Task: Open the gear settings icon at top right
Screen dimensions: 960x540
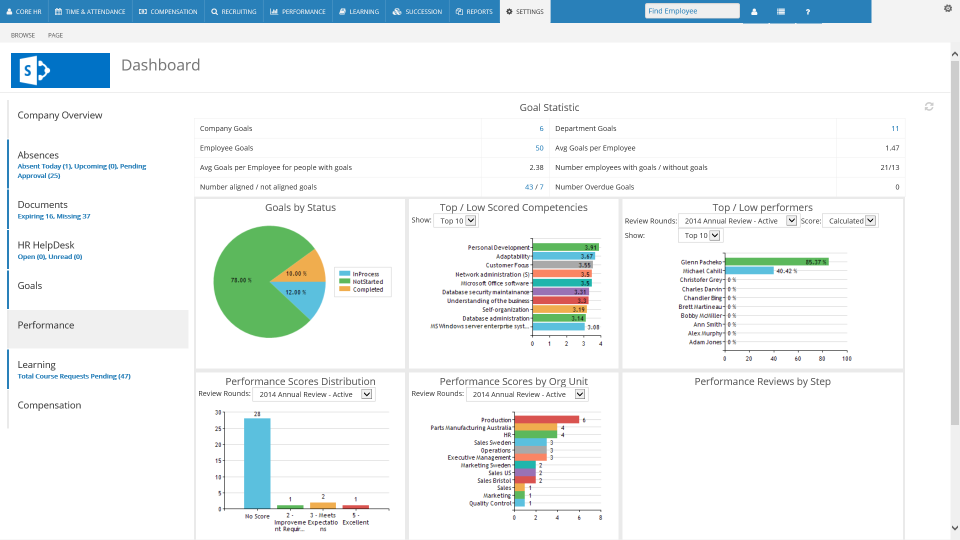Action: coord(948,8)
